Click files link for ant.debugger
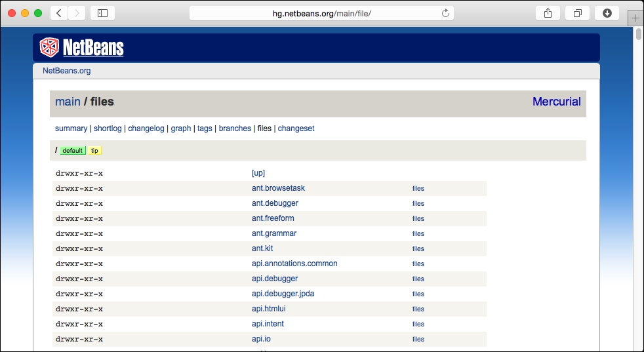 418,204
